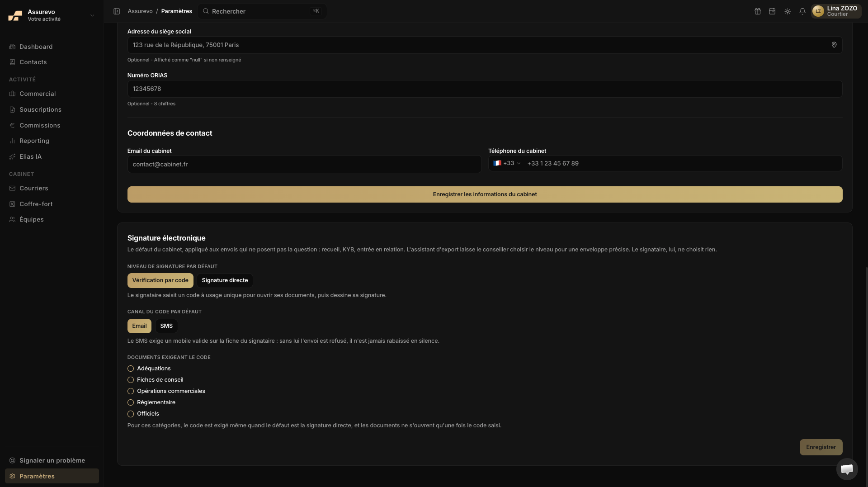Click the search magnifier icon
868x487 pixels.
pyautogui.click(x=206, y=11)
